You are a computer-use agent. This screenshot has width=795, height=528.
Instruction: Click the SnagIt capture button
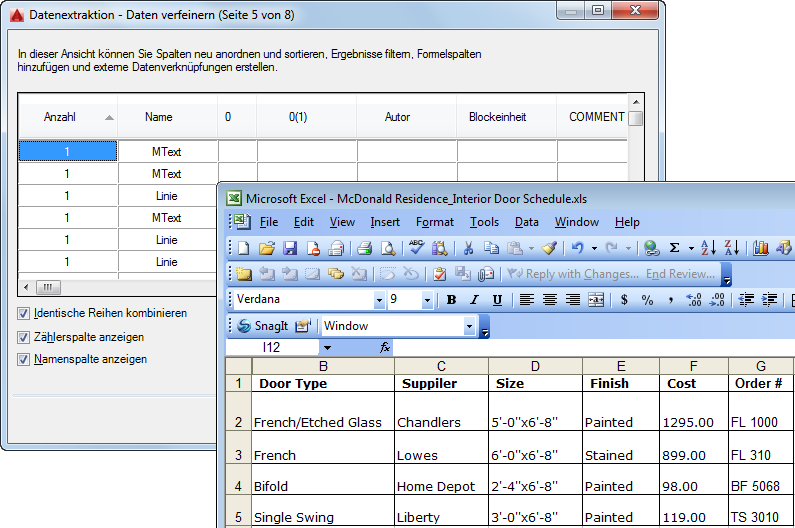coord(263,326)
